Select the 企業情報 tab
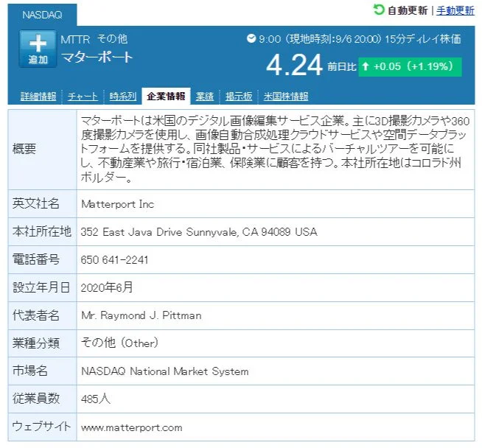The height and width of the screenshot is (448, 482). tap(166, 97)
